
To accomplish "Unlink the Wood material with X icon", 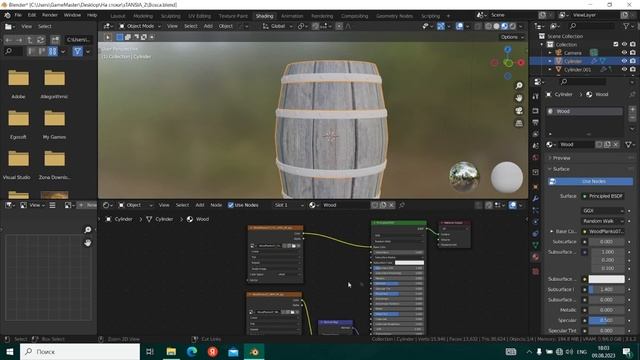I will coord(616,144).
